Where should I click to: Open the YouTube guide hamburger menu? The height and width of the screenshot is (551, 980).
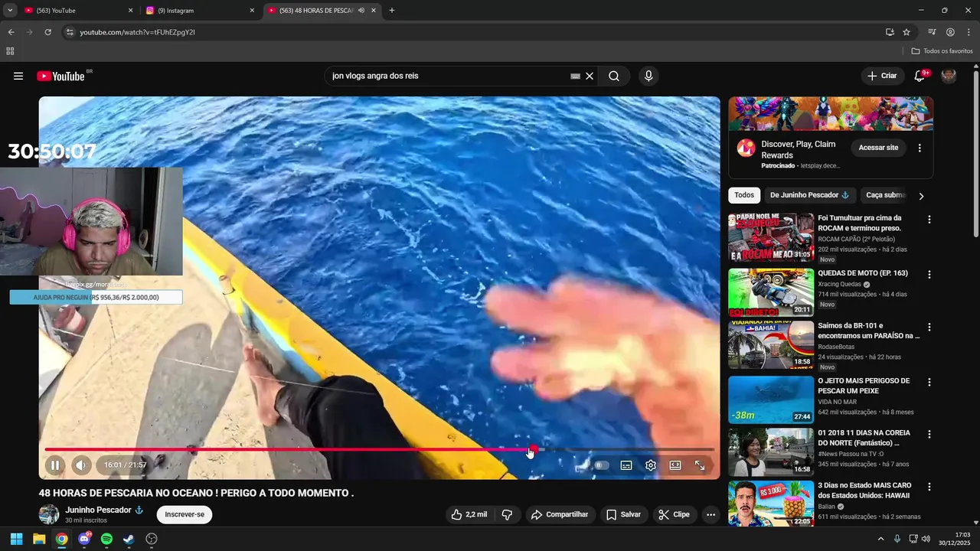[18, 76]
